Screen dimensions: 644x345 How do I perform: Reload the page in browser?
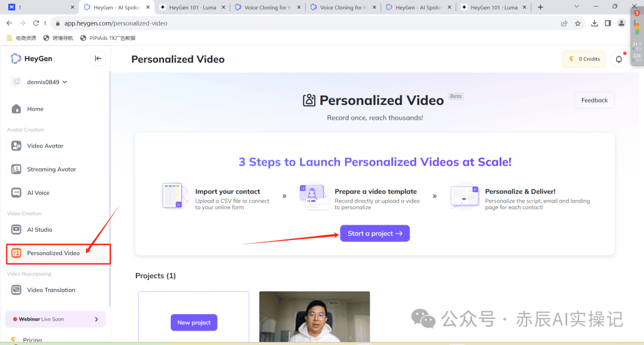tap(36, 23)
